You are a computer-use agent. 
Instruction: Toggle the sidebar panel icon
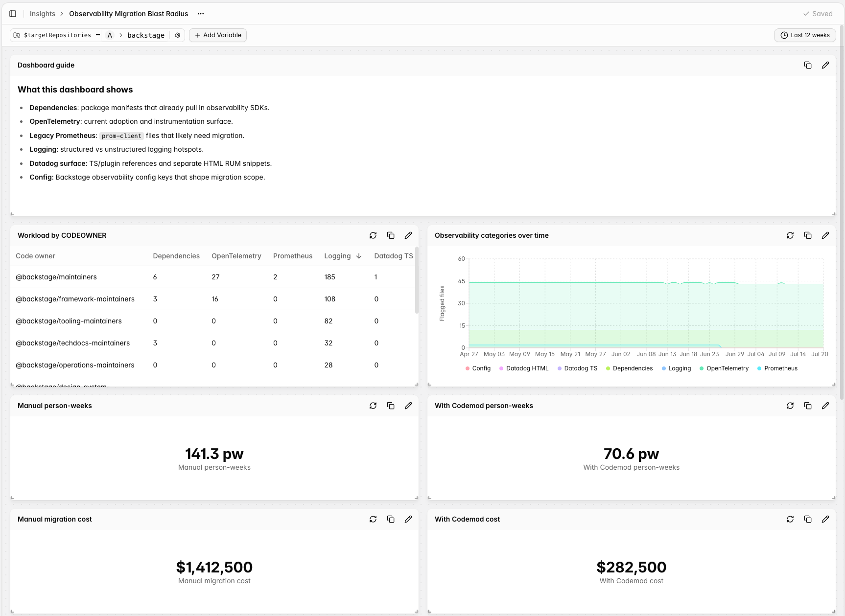click(x=13, y=14)
